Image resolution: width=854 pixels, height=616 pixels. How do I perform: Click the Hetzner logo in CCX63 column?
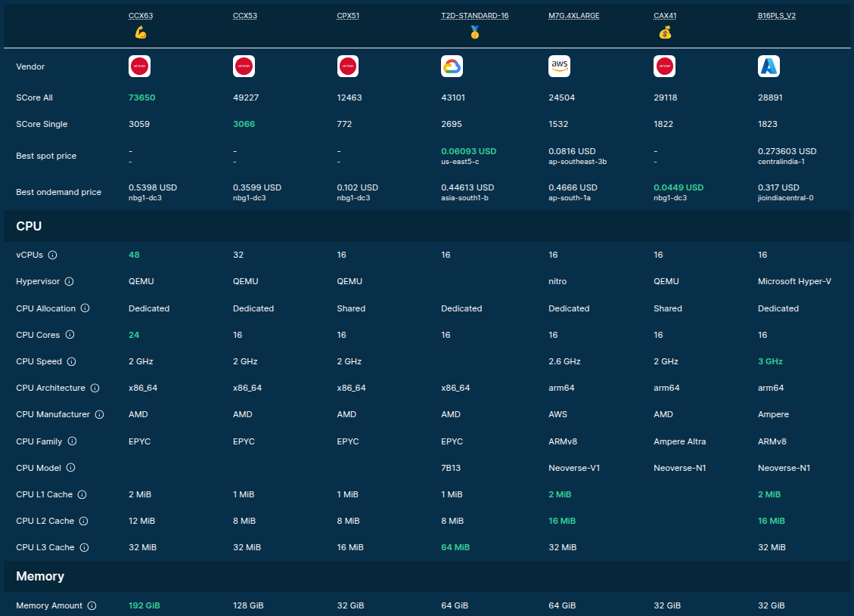pyautogui.click(x=139, y=67)
